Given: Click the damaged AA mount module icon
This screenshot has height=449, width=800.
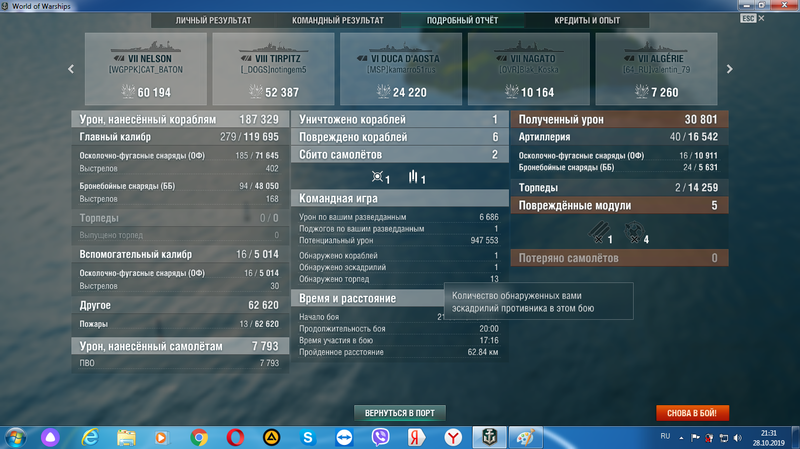Looking at the screenshot, I should [634, 231].
